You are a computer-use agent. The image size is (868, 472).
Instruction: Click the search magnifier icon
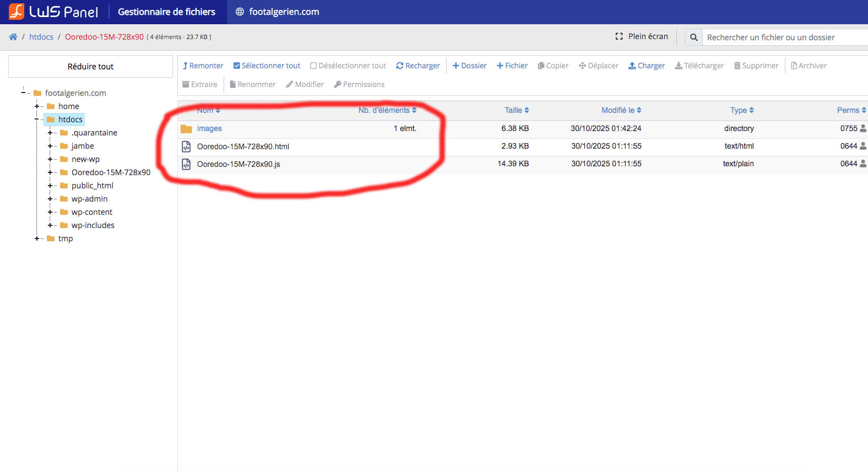(x=694, y=37)
